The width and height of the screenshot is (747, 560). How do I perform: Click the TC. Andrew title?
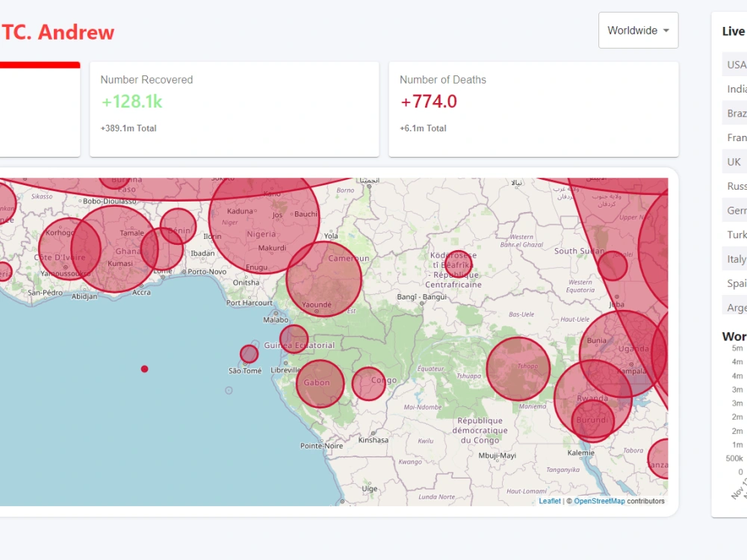point(58,32)
